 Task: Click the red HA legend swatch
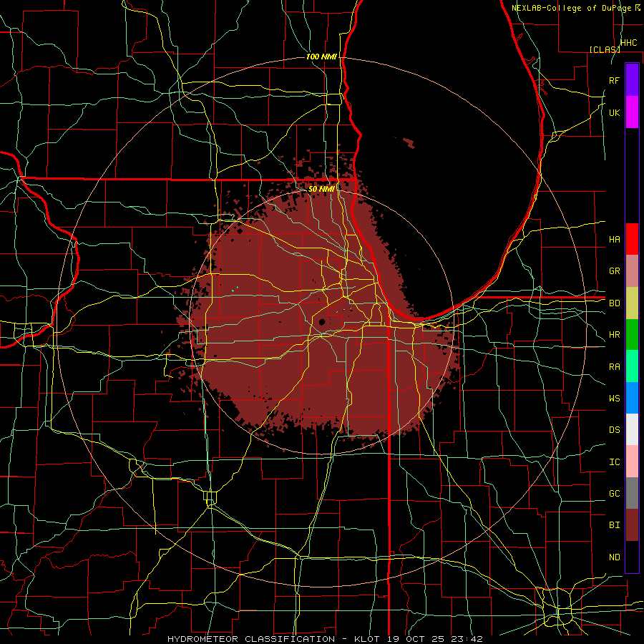[x=632, y=239]
